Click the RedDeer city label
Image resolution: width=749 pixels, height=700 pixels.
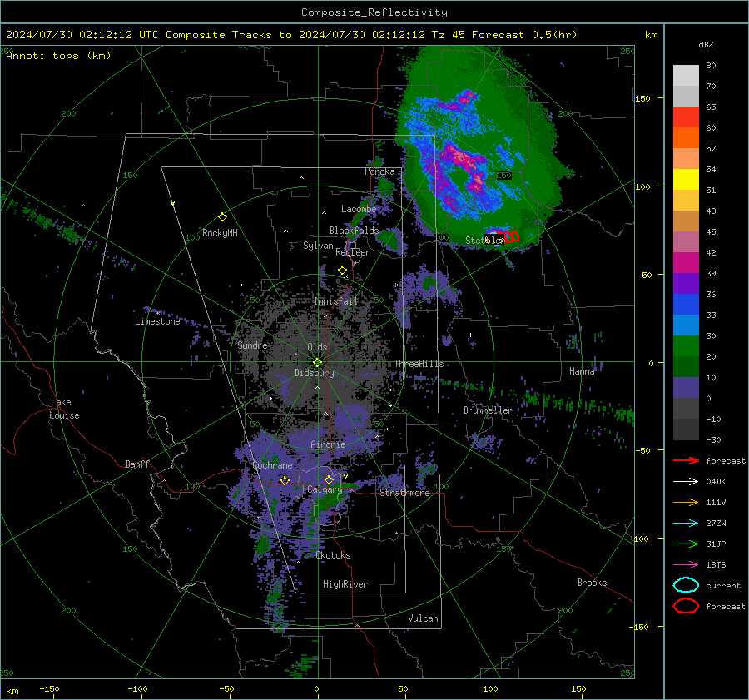coord(353,252)
